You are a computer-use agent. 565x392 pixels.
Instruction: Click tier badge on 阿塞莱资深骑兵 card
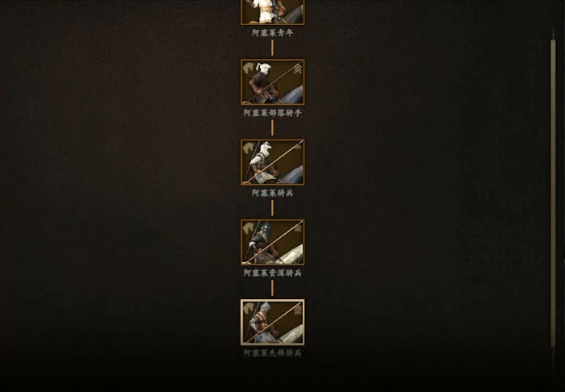tap(297, 227)
